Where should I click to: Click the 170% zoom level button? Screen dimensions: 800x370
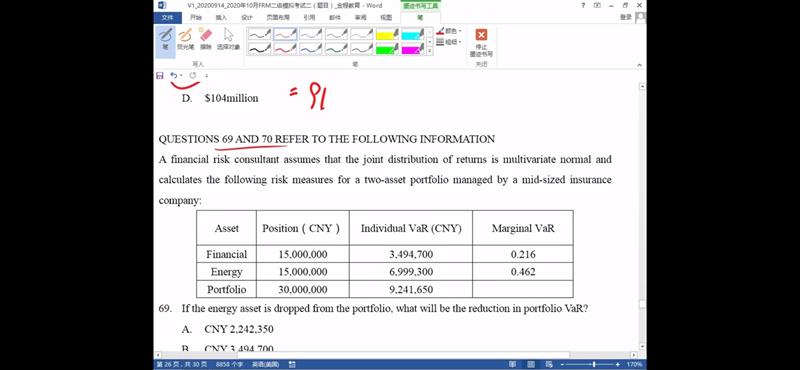coord(634,364)
